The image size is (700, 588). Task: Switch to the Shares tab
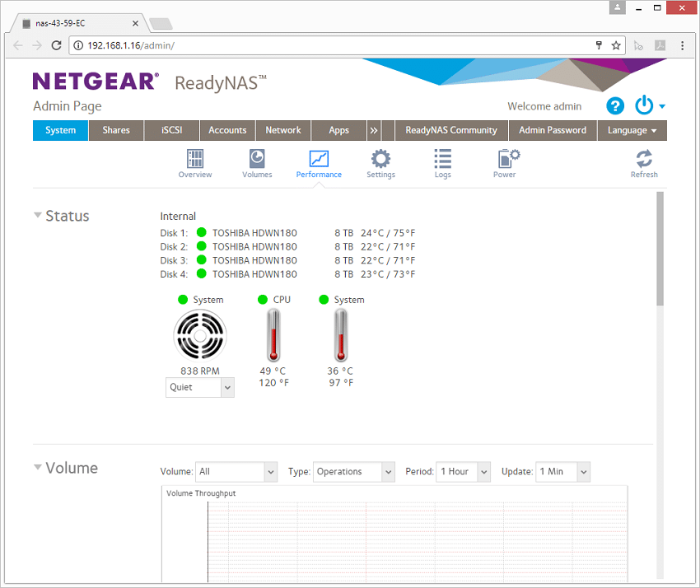116,130
